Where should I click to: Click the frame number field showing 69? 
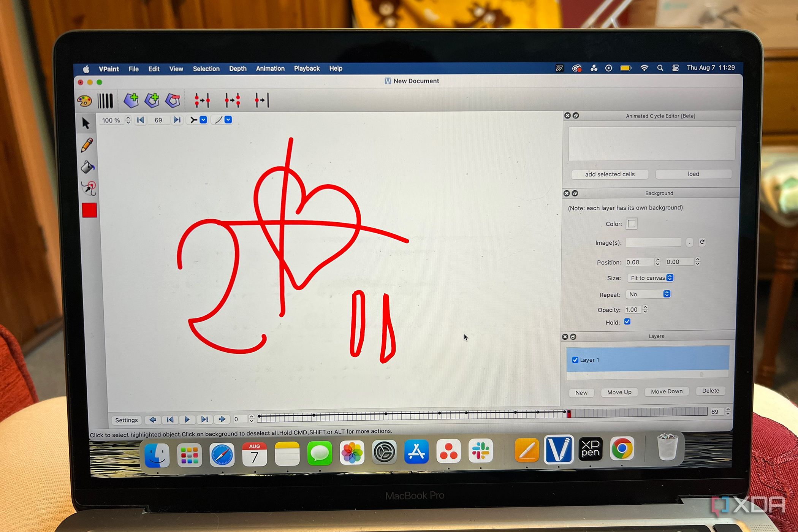[158, 120]
